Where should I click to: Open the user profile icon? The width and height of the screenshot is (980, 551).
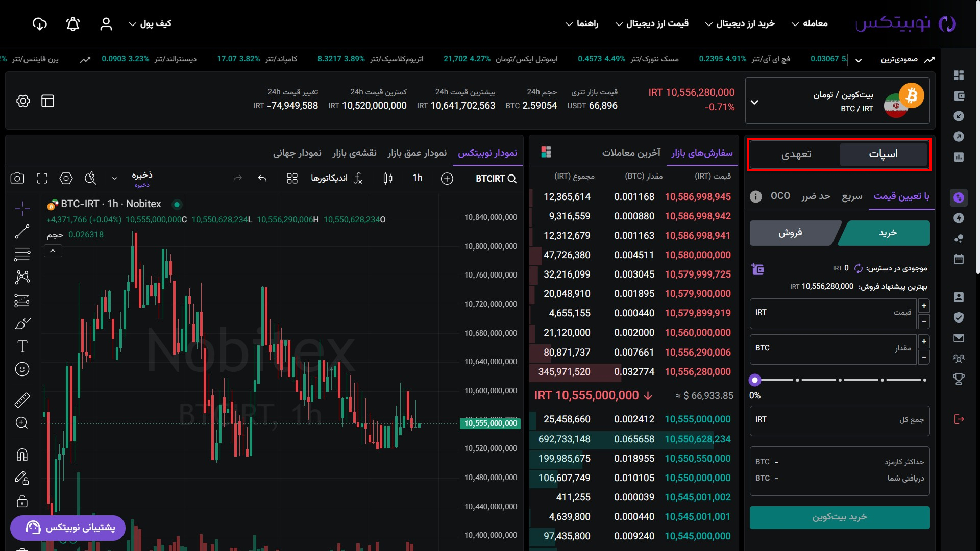click(106, 24)
